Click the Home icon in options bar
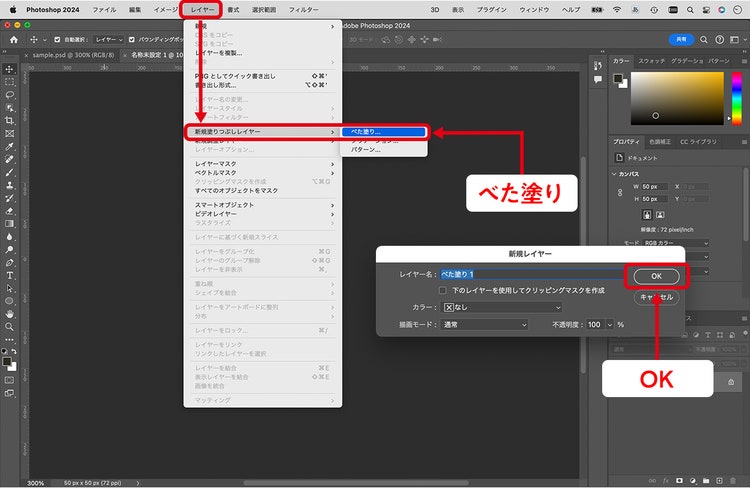750x488 pixels. [x=14, y=40]
